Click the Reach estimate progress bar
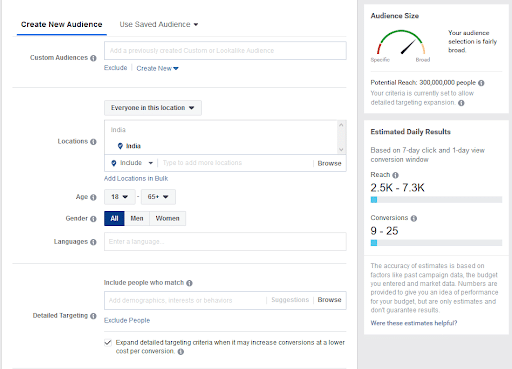 (x=436, y=200)
